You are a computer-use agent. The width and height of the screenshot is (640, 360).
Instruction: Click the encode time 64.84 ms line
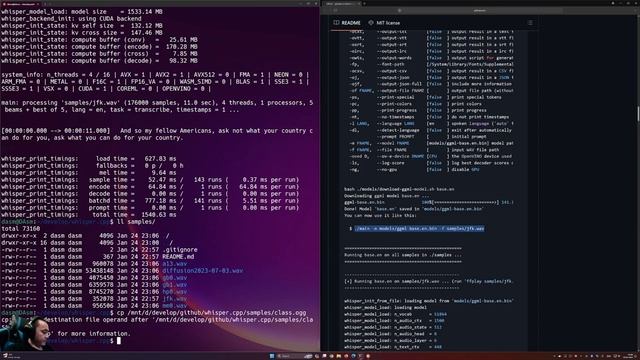[x=150, y=187]
